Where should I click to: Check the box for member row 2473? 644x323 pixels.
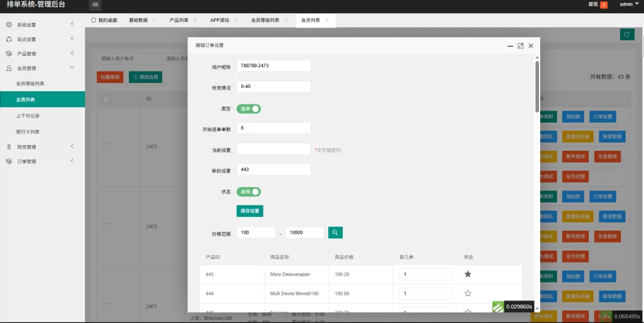(106, 146)
